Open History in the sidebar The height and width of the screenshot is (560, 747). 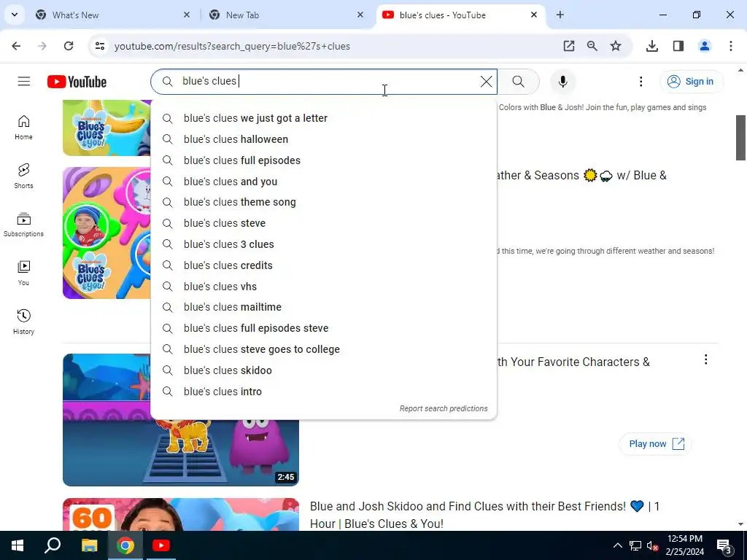[23, 322]
